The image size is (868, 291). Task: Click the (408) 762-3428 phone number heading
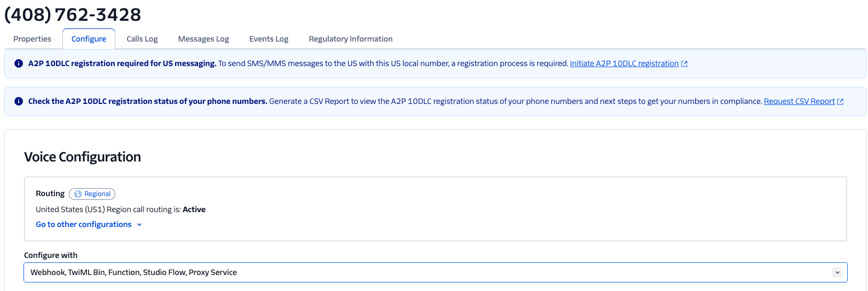[x=73, y=14]
